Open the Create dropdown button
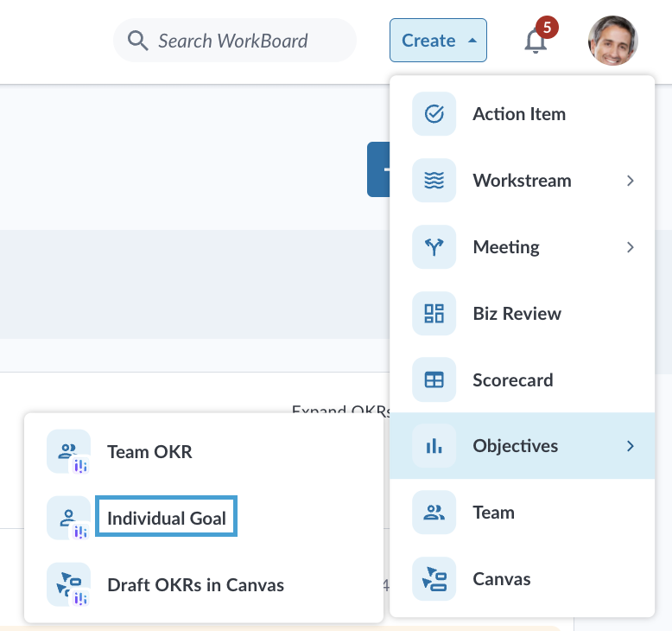Viewport: 672px width, 631px height. (x=438, y=41)
